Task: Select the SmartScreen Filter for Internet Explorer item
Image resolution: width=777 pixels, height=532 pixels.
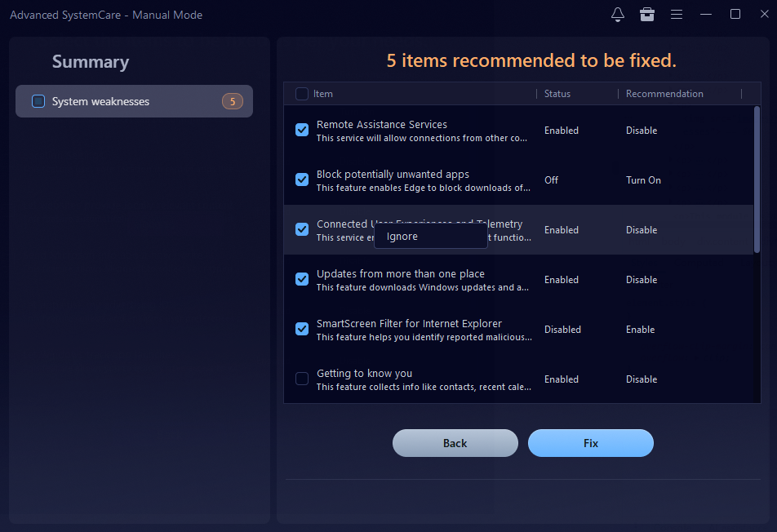Action: 409,324
